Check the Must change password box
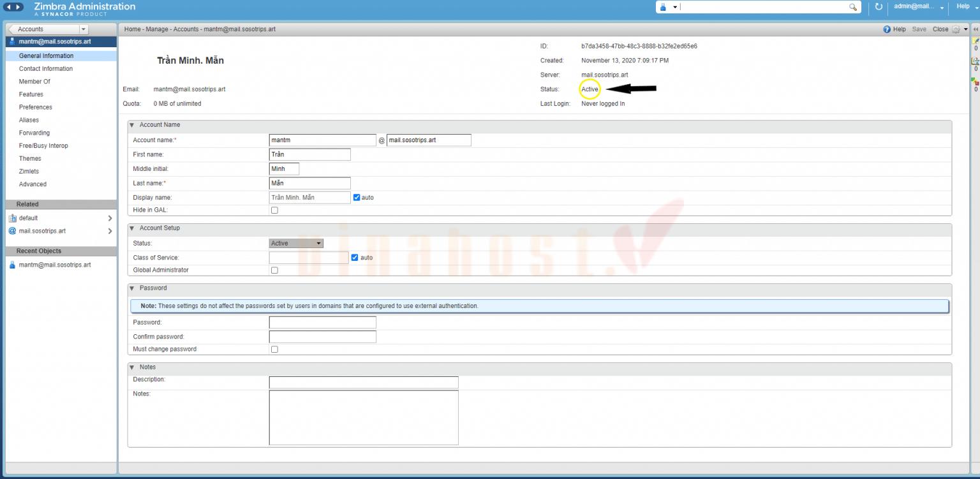The width and height of the screenshot is (980, 479). [x=274, y=350]
